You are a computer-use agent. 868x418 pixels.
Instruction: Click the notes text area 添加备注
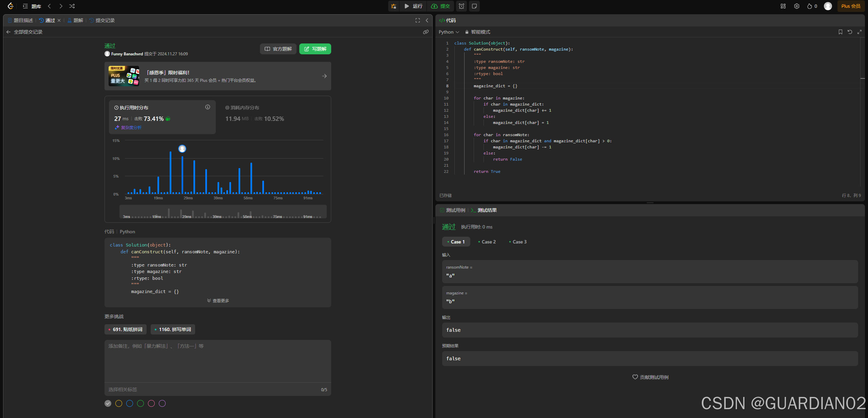click(218, 360)
